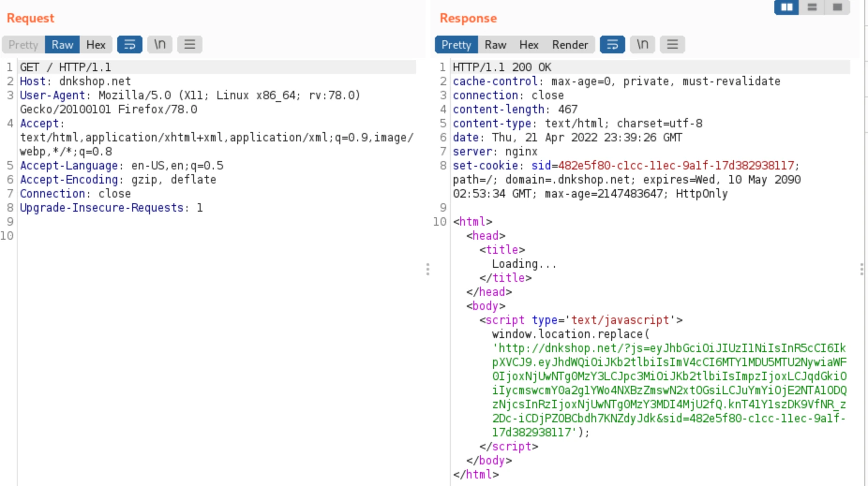This screenshot has height=486, width=868.
Task: Select the Pretty tab in Response panel
Action: click(456, 44)
